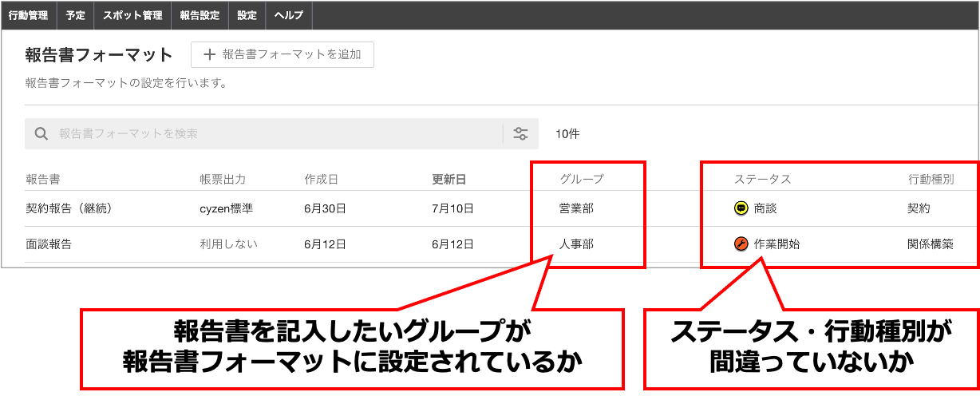This screenshot has height=396, width=980.
Task: Open the filter sliders icon
Action: tap(521, 133)
